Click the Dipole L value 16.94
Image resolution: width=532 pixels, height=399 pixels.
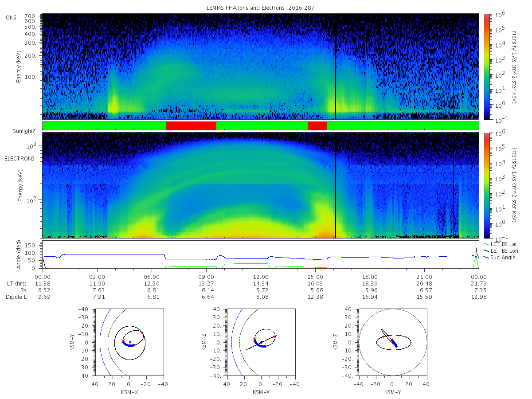pyautogui.click(x=370, y=297)
